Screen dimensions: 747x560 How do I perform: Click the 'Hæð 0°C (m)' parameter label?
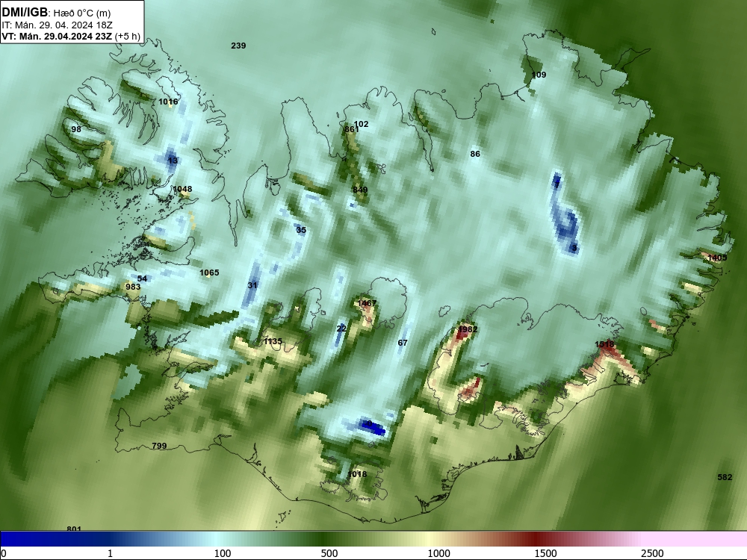point(82,13)
